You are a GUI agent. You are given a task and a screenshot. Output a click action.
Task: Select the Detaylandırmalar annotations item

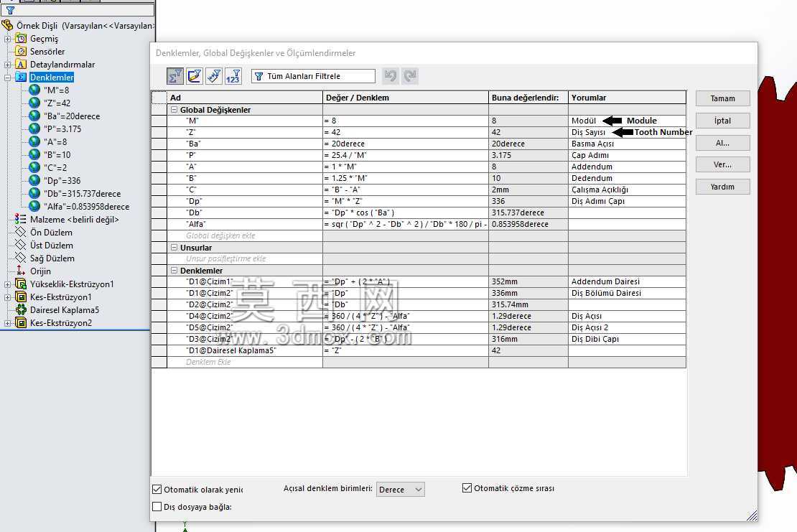pyautogui.click(x=62, y=65)
